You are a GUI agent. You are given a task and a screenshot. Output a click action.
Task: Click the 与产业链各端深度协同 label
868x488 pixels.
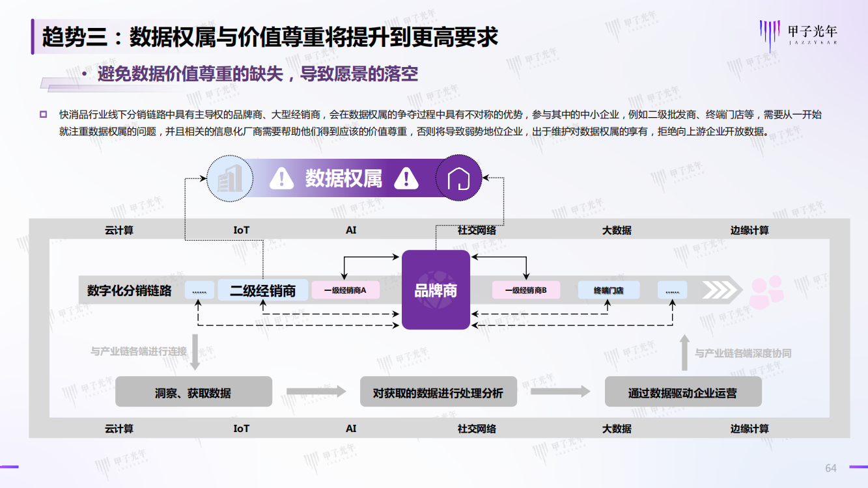tap(743, 353)
